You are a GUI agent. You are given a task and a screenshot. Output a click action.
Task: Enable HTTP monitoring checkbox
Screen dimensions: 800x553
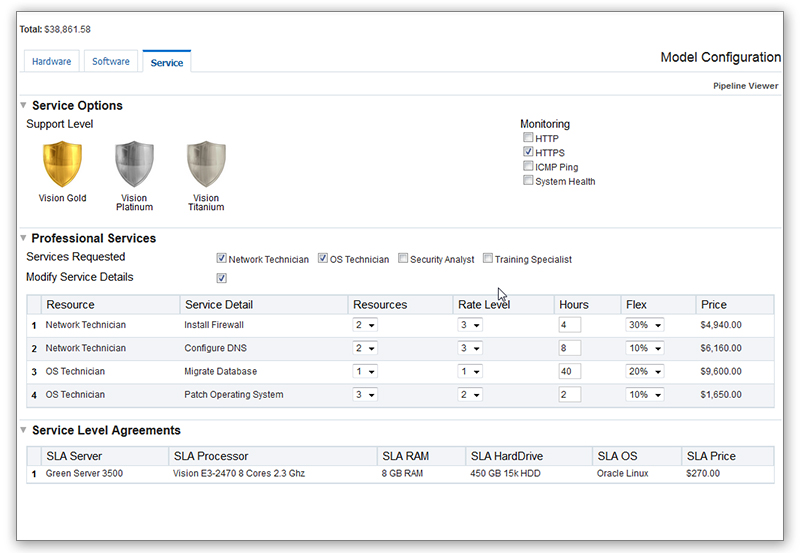pyautogui.click(x=528, y=139)
